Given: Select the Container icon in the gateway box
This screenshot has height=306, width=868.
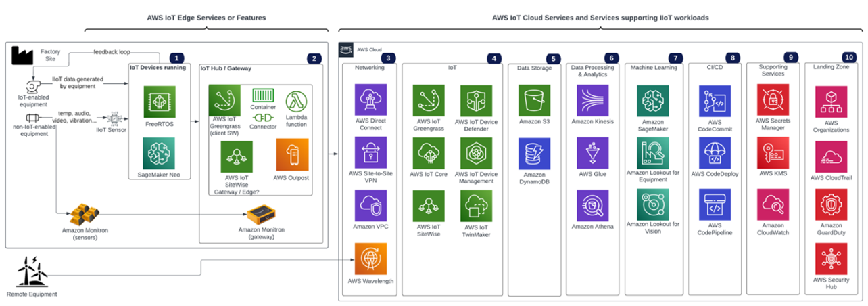Looking at the screenshot, I should point(262,95).
